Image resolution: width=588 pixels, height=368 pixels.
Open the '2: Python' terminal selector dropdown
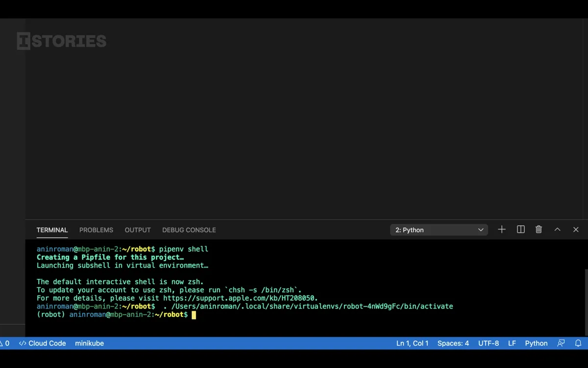(439, 230)
